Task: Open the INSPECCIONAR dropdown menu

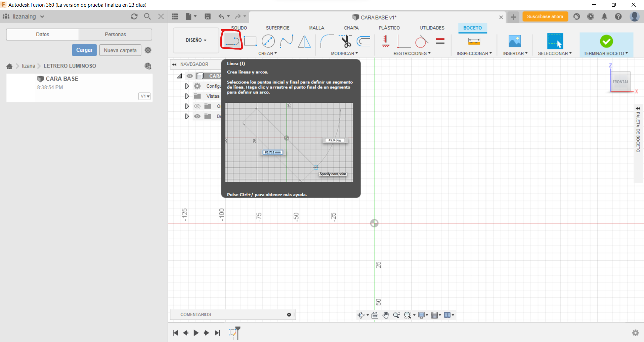Action: point(474,53)
